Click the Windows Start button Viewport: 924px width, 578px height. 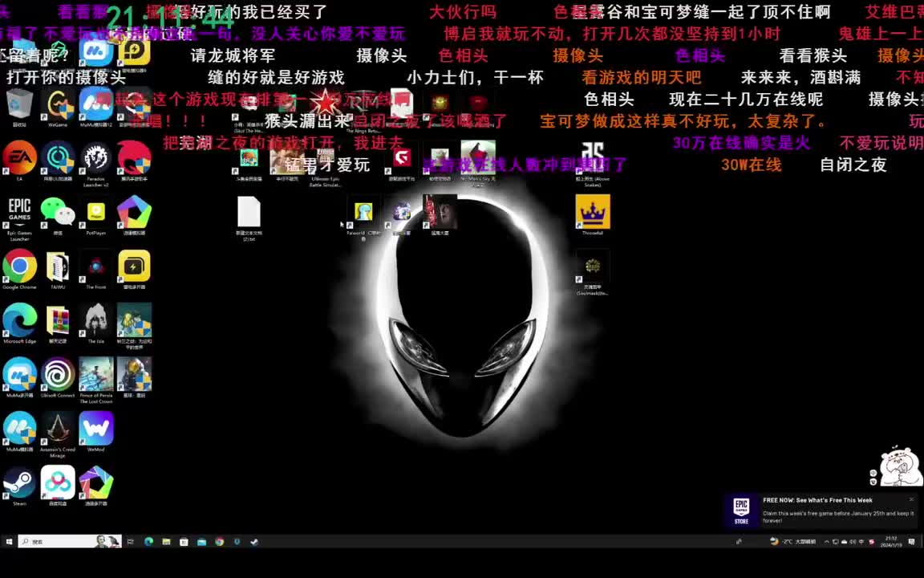click(9, 541)
